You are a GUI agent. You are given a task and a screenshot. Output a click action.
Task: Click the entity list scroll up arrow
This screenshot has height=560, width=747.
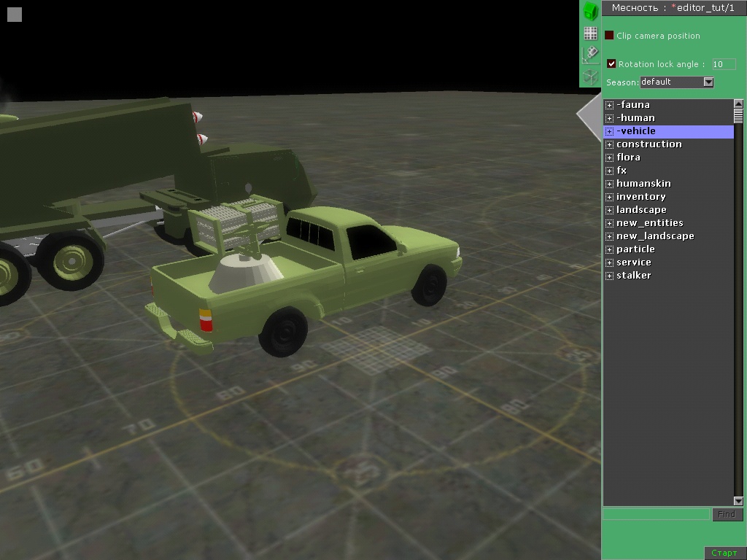pos(738,104)
